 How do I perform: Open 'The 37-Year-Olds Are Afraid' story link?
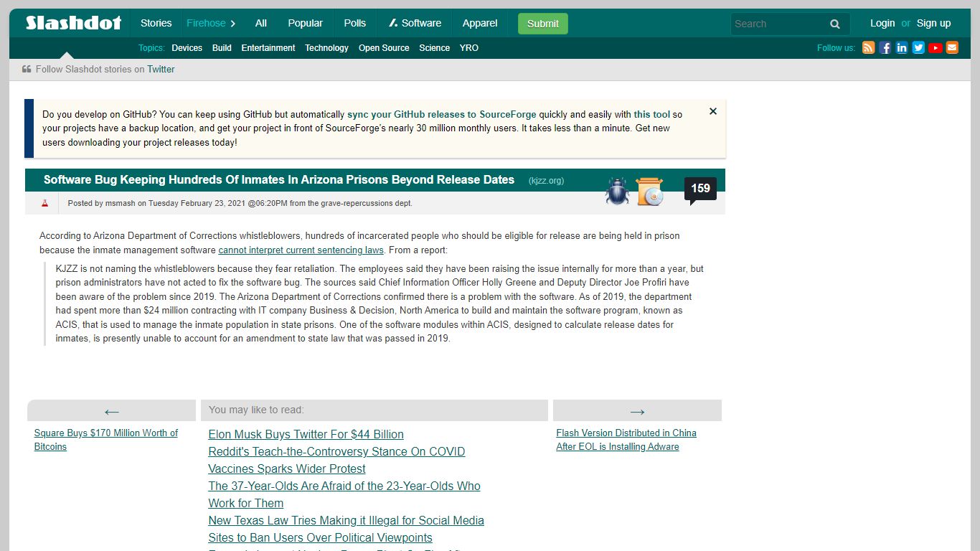coord(344,494)
